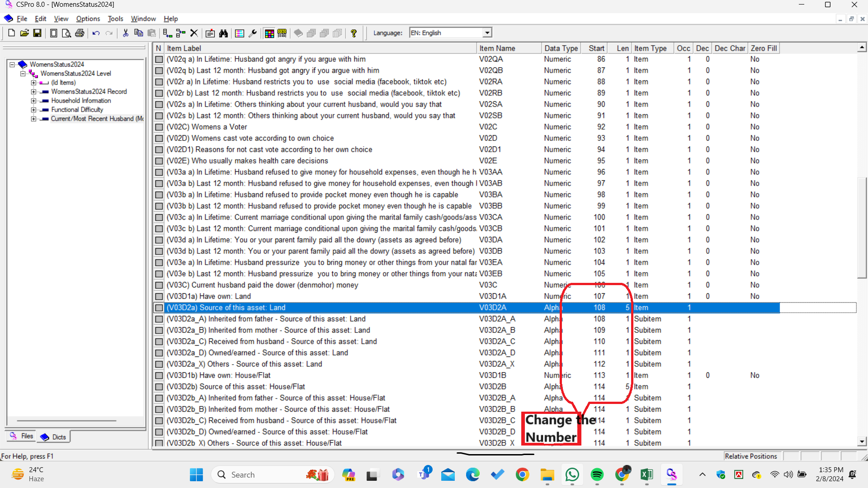Screen dimensions: 868x488
Task: Show hidden system tray icons
Action: coord(702,474)
